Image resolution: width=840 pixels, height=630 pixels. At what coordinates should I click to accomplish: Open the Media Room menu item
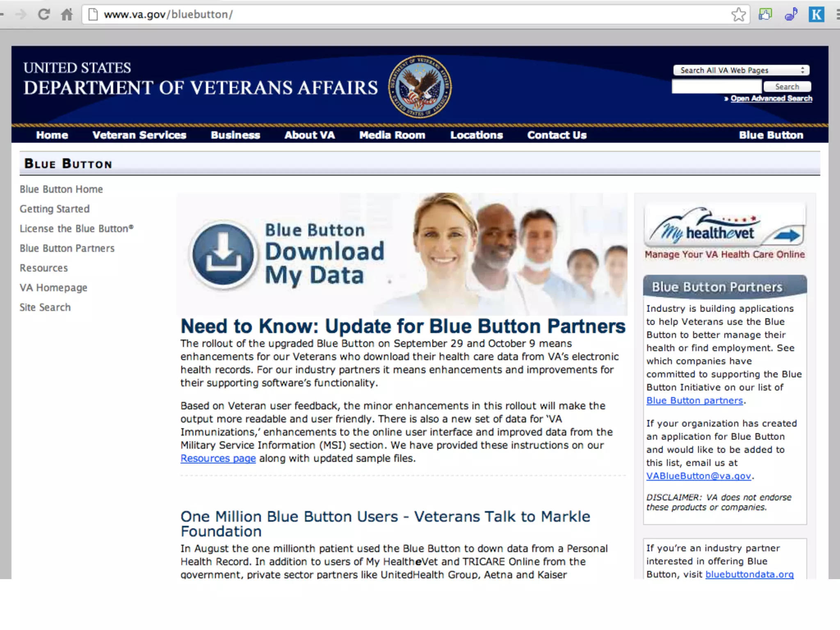392,135
